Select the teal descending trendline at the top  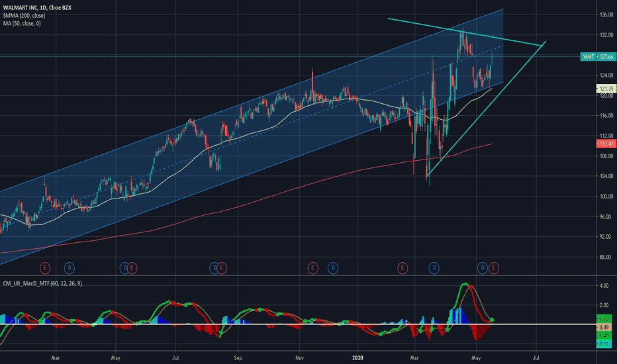click(464, 32)
